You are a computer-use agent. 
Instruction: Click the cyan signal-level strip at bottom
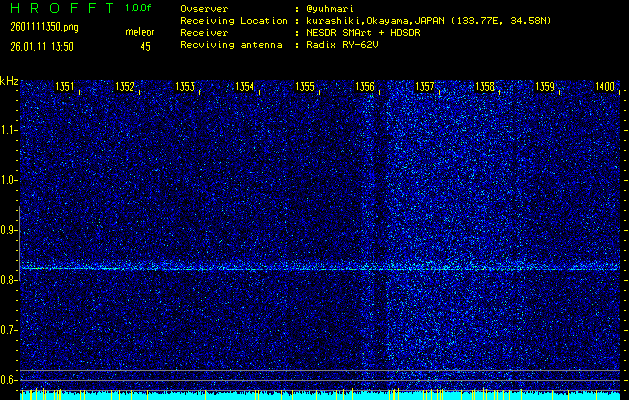pos(320,396)
